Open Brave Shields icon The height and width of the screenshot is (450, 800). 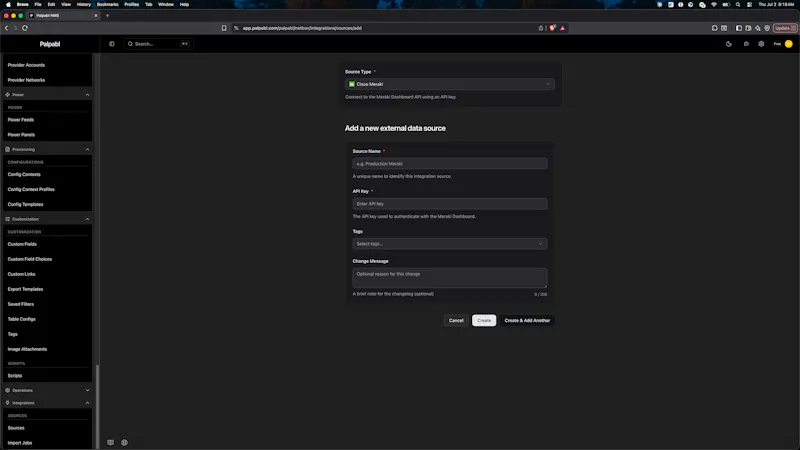pyautogui.click(x=552, y=28)
